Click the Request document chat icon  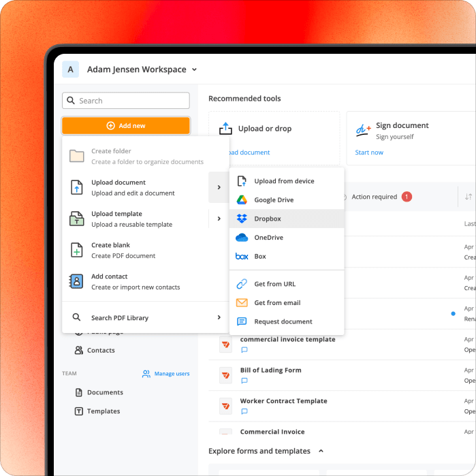point(242,321)
